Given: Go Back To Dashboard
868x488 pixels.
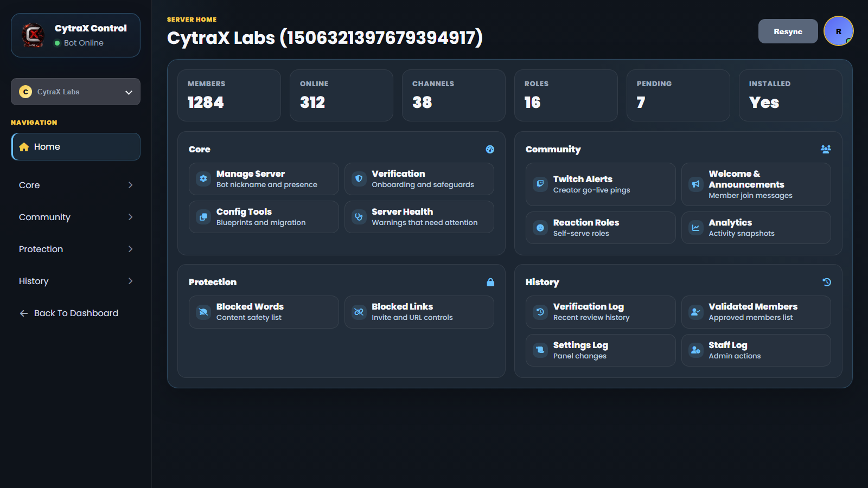Looking at the screenshot, I should click(x=75, y=313).
